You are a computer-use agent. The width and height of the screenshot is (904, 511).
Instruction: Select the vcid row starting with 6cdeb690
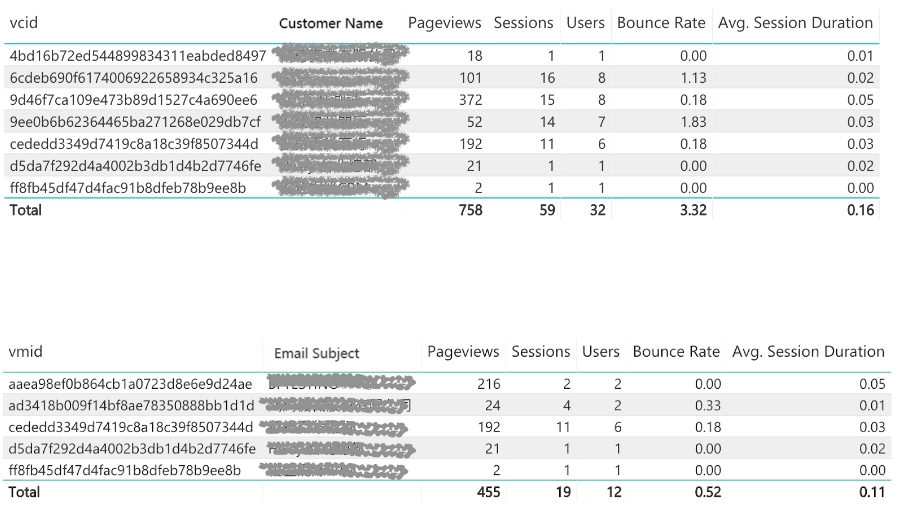(133, 78)
